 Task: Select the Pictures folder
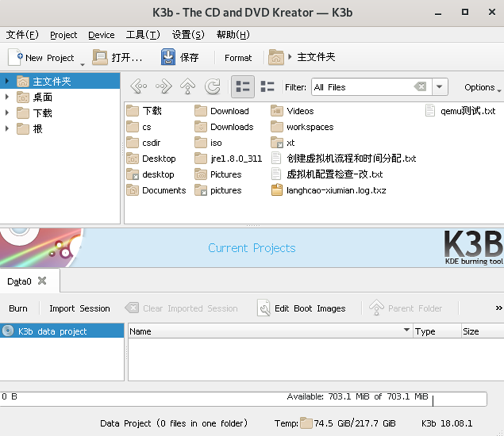[218, 174]
